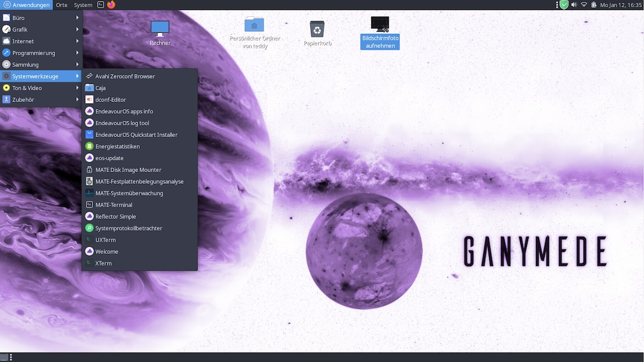Select the Systemwerkzeuge category
The image size is (644, 362).
41,76
